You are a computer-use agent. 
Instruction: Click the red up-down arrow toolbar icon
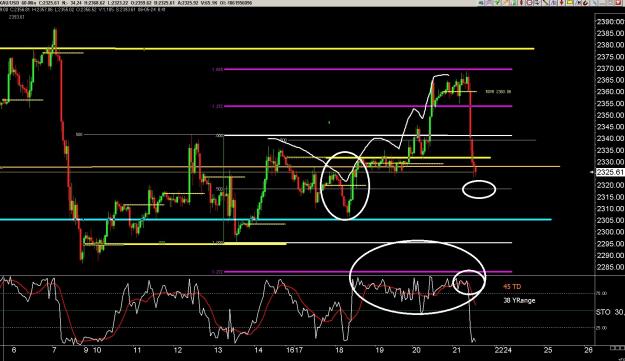562,3
